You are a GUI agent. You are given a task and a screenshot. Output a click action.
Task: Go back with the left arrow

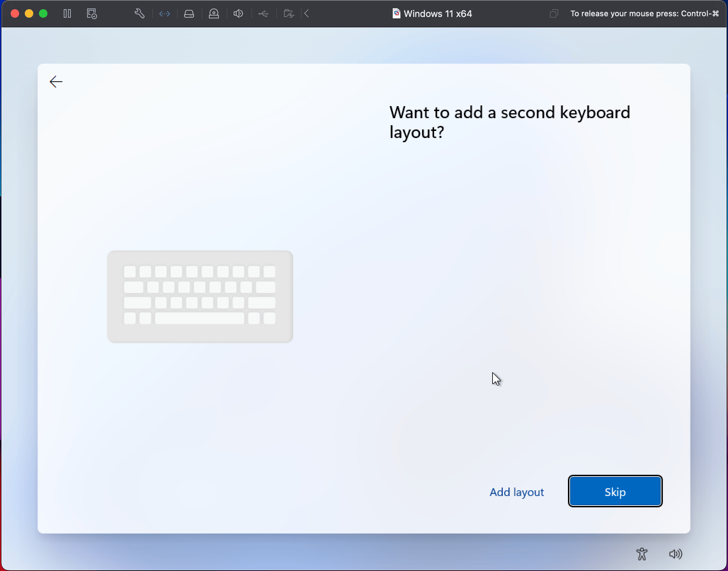coord(56,82)
